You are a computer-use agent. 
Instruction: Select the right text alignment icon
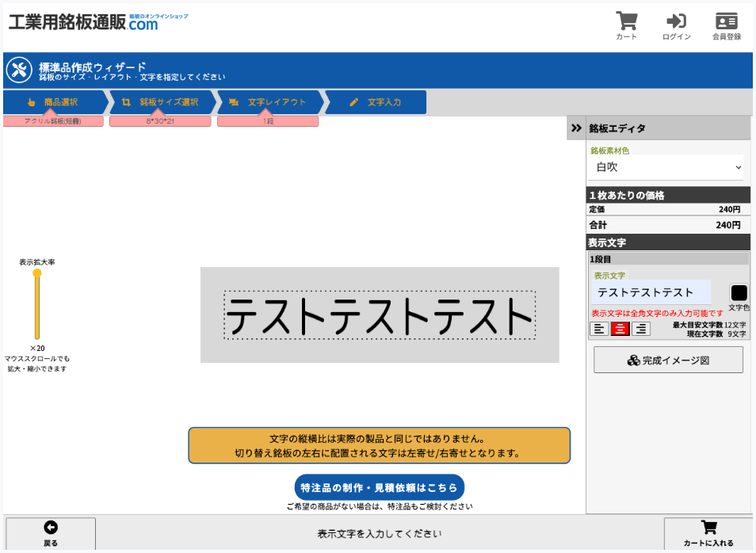(642, 328)
